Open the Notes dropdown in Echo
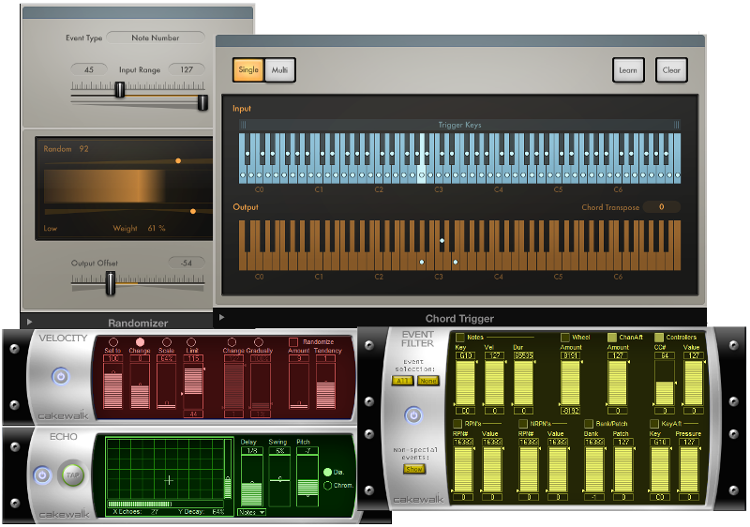 point(251,512)
